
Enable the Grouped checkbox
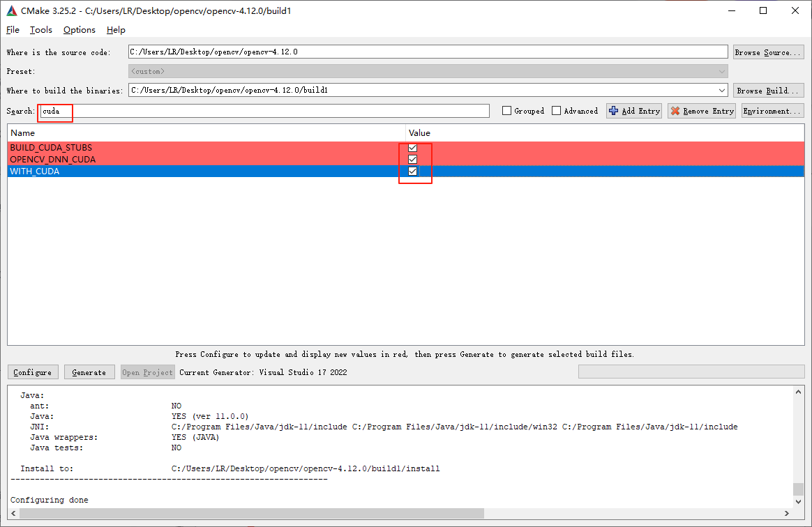tap(507, 111)
